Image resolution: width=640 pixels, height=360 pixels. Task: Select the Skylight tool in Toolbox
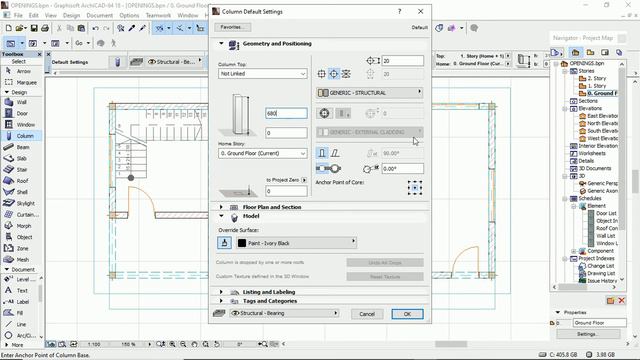[x=21, y=203]
